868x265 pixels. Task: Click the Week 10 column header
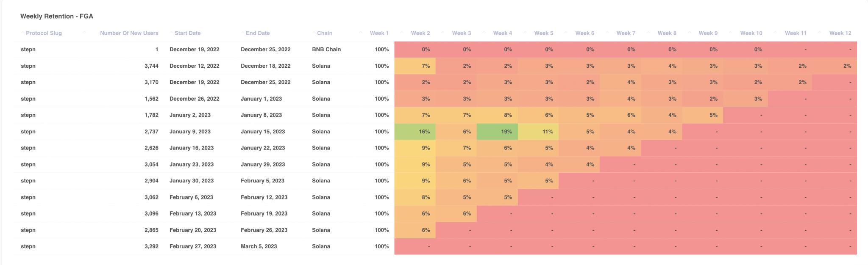click(751, 33)
